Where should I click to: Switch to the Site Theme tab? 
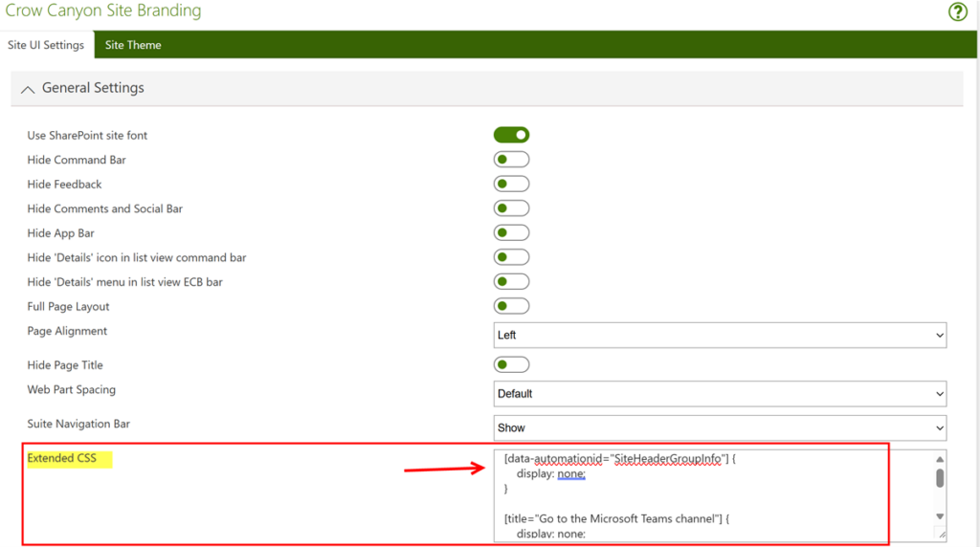pyautogui.click(x=133, y=45)
